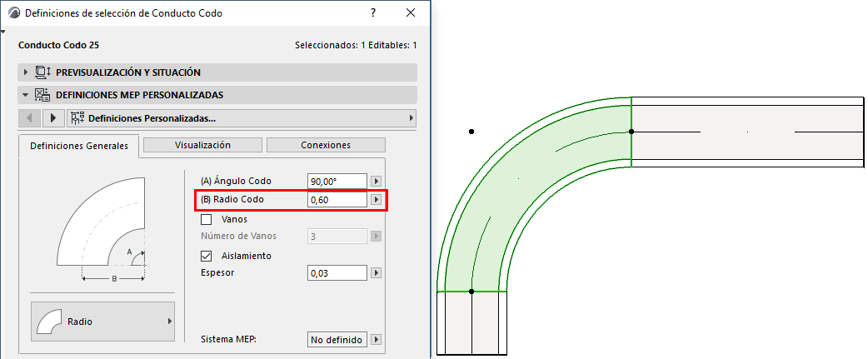Image resolution: width=868 pixels, height=359 pixels.
Task: Open the Número de Vanos arrow menu
Action: (377, 237)
